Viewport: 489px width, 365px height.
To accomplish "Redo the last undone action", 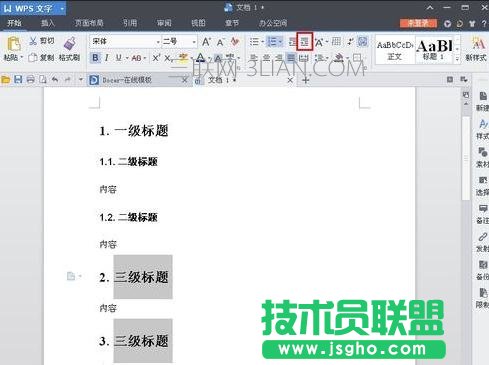I will [68, 80].
